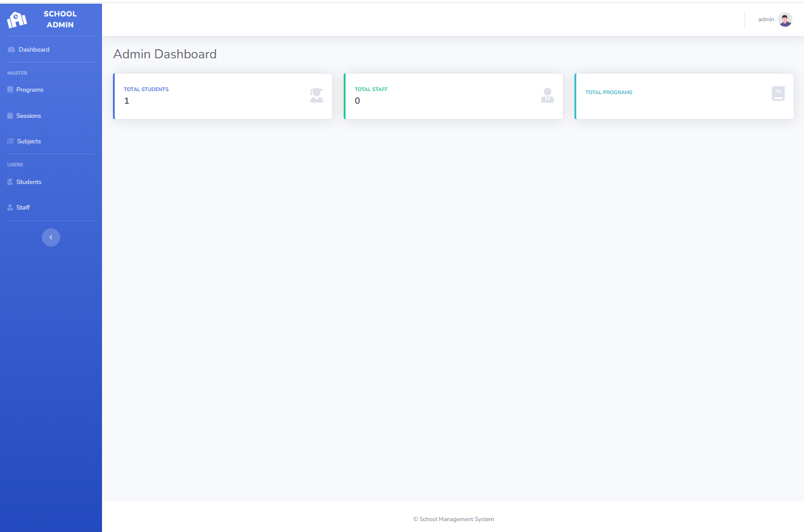Viewport: 804px width, 532px height.
Task: Click the Subjects list icon in sidebar
Action: (x=10, y=142)
